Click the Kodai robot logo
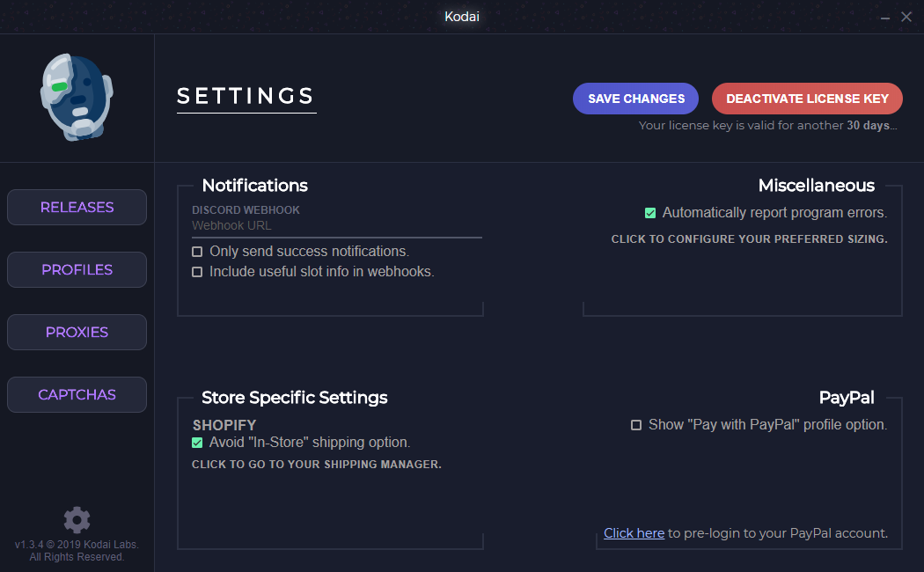This screenshot has width=924, height=572. [77, 97]
